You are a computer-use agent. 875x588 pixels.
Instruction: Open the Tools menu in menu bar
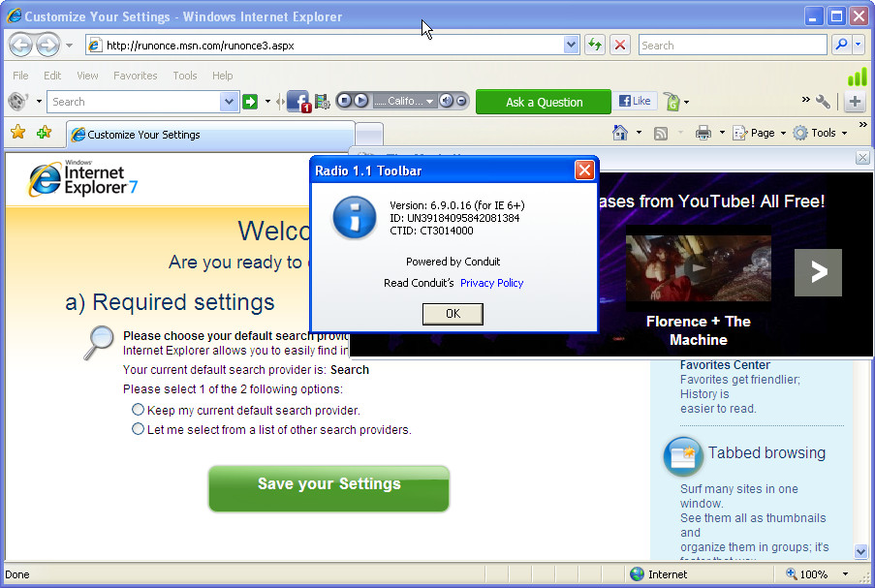pyautogui.click(x=185, y=76)
